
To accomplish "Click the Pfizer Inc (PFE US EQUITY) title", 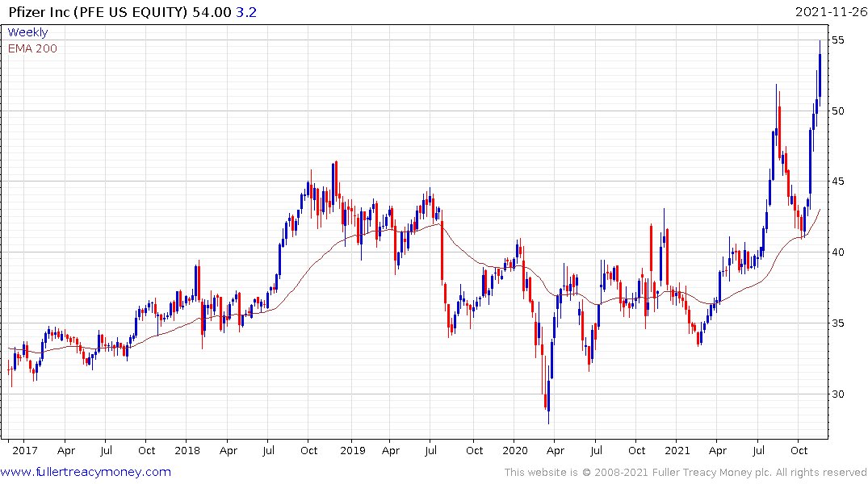I will tap(99, 11).
